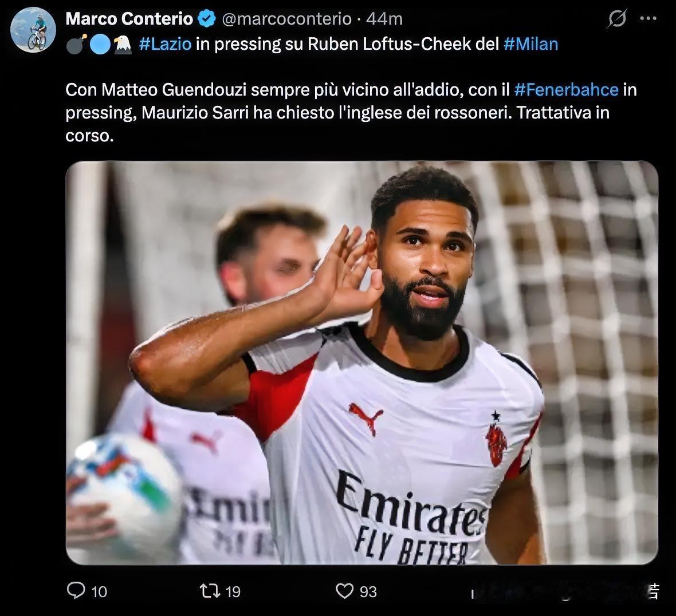
Task: Click the reply count 10
Action: [99, 591]
